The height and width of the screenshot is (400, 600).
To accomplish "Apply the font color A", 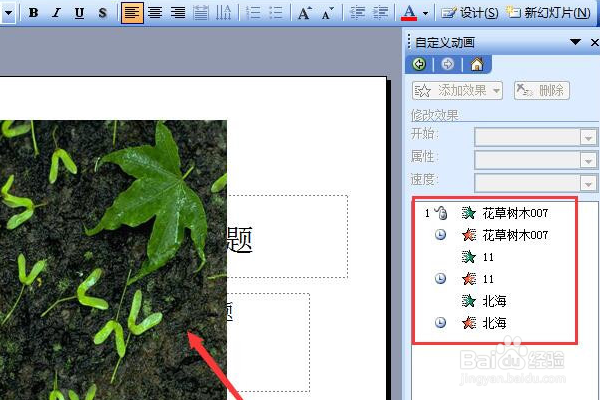I will tap(409, 13).
